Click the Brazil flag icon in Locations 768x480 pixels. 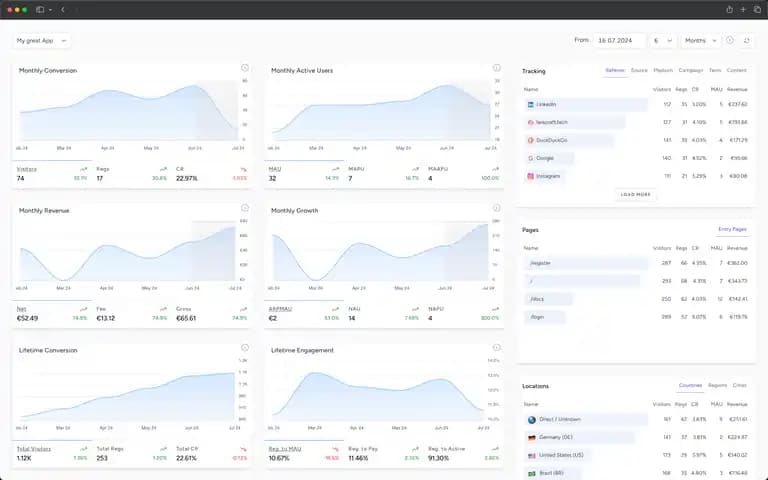[532, 473]
